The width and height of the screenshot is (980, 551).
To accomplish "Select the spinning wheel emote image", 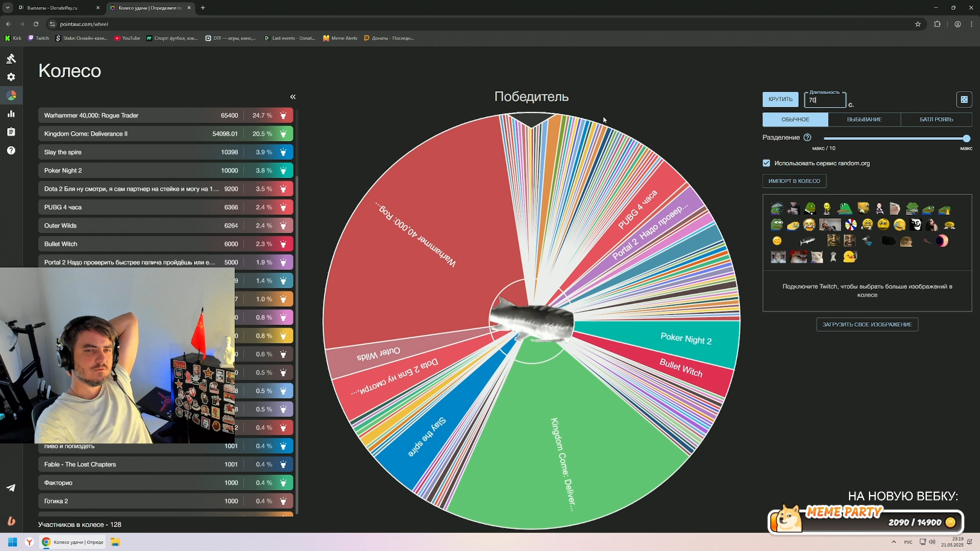I will pos(851,224).
